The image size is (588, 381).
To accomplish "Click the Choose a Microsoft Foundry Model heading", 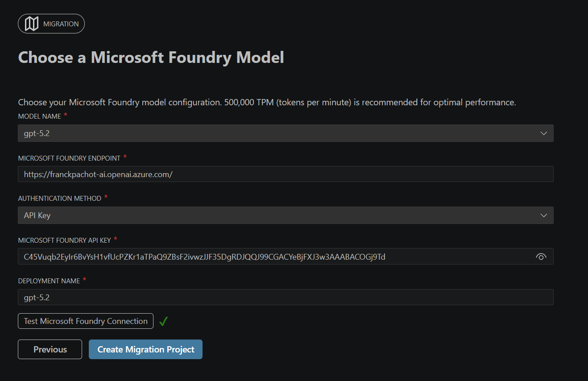I will point(151,57).
